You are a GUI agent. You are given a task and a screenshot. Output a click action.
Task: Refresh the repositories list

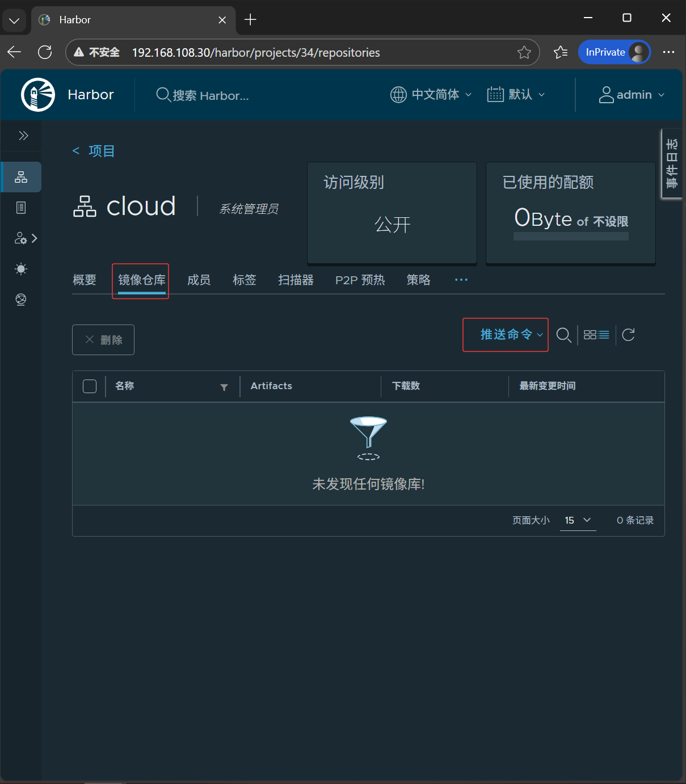[628, 335]
